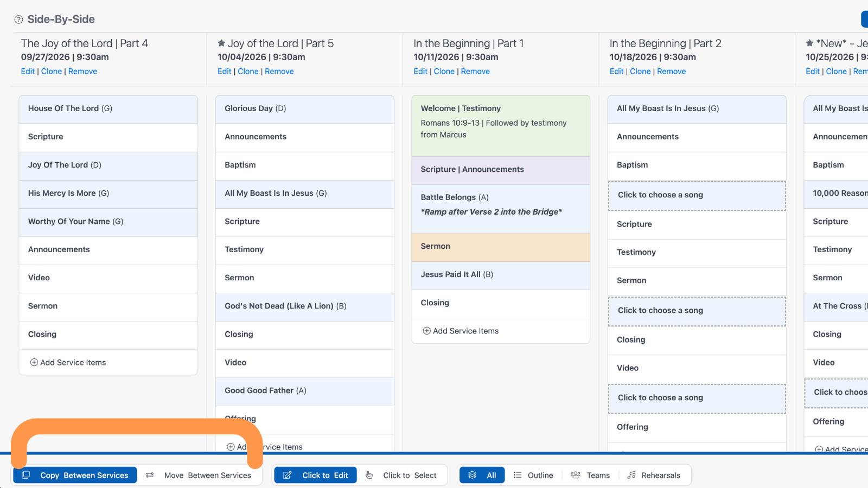Edit the 10/04/2026 Joy of the Lord Part 5 service
The image size is (868, 488).
tap(225, 71)
